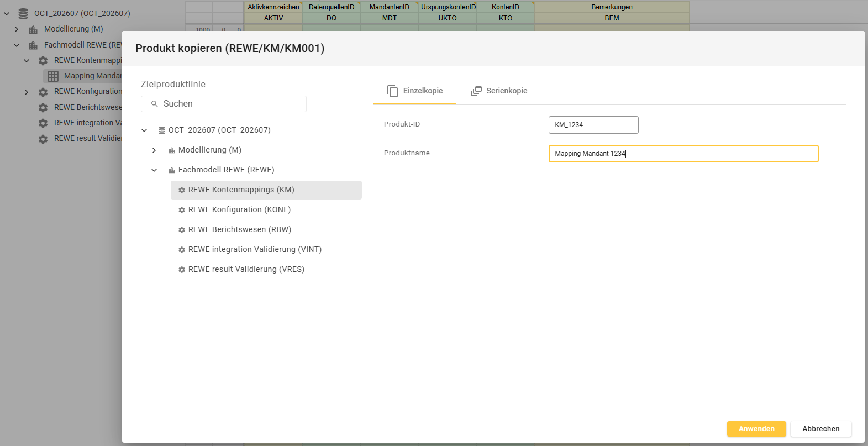Expand REWE Konfiguration in background sidebar
The image size is (868, 446).
pyautogui.click(x=27, y=92)
